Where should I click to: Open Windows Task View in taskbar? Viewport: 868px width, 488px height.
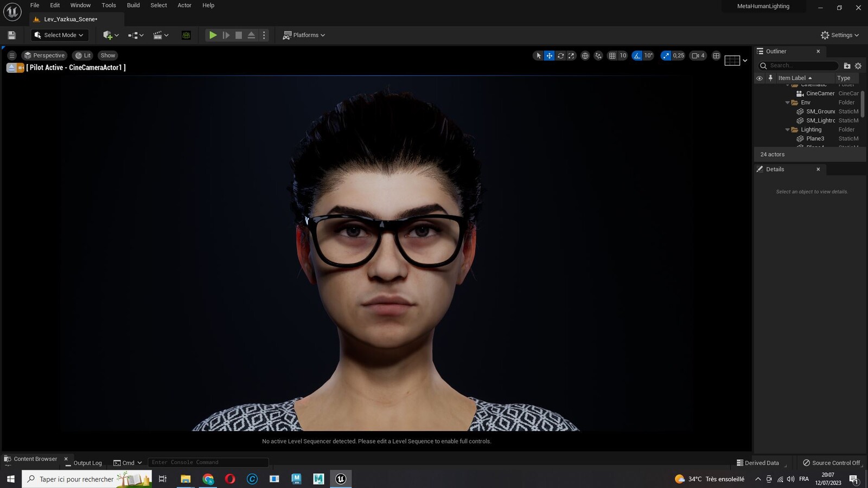pos(162,479)
